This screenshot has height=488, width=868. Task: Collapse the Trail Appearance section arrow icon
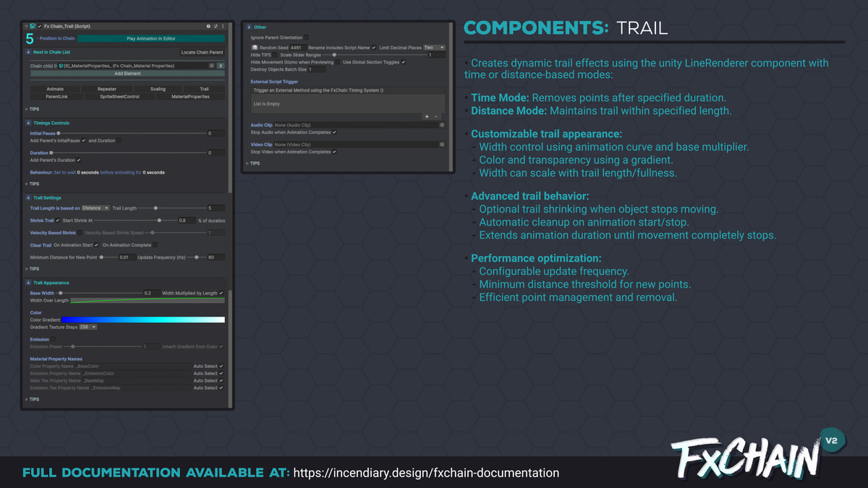(x=29, y=283)
